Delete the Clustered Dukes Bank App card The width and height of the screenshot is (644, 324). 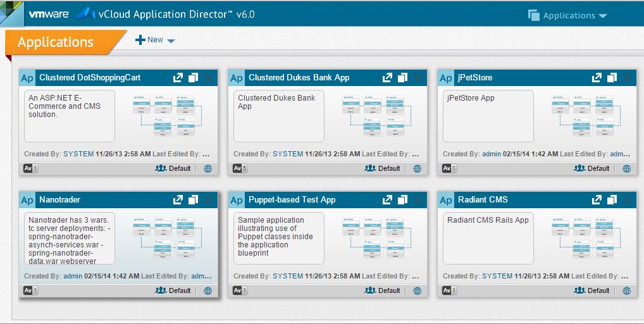[x=418, y=77]
